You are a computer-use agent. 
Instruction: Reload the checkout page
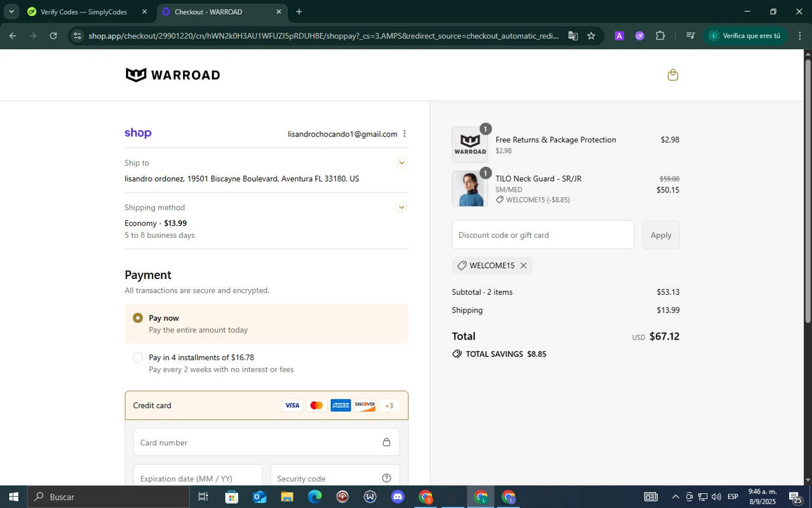[53, 36]
